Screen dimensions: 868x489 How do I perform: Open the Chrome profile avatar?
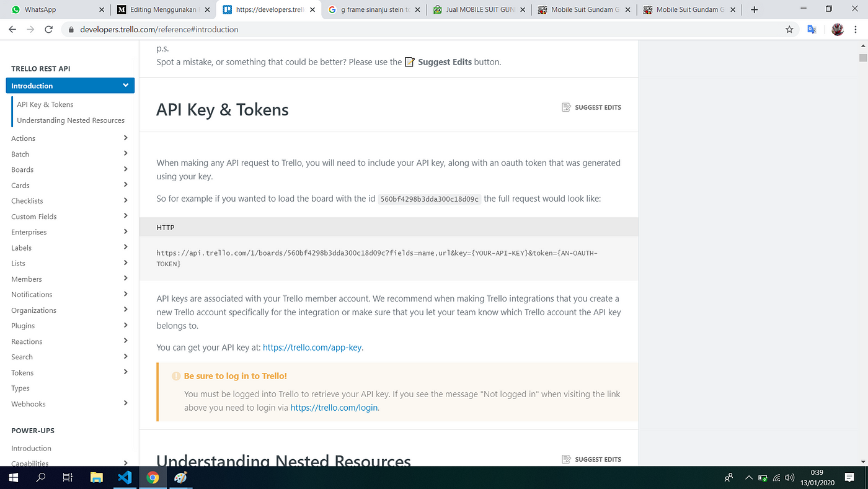(x=838, y=29)
